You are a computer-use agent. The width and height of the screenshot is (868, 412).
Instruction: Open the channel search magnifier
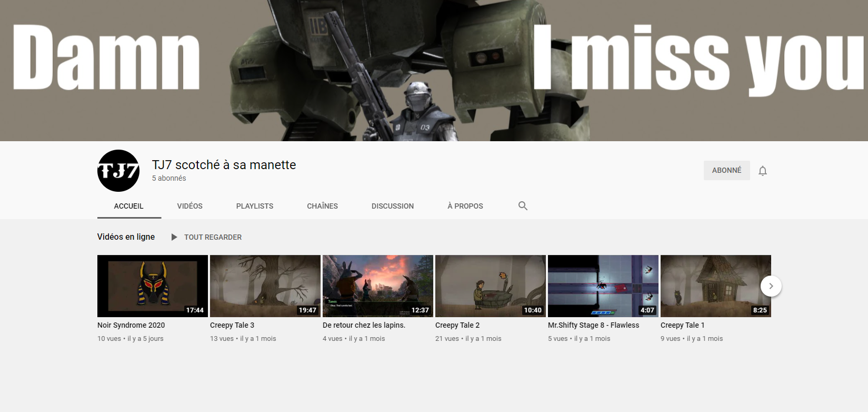(x=523, y=206)
